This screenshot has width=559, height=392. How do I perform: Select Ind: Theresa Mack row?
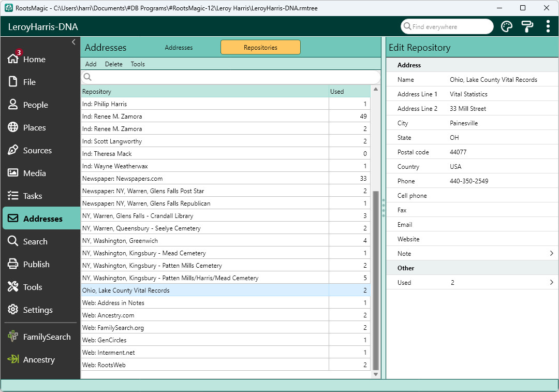pos(226,154)
